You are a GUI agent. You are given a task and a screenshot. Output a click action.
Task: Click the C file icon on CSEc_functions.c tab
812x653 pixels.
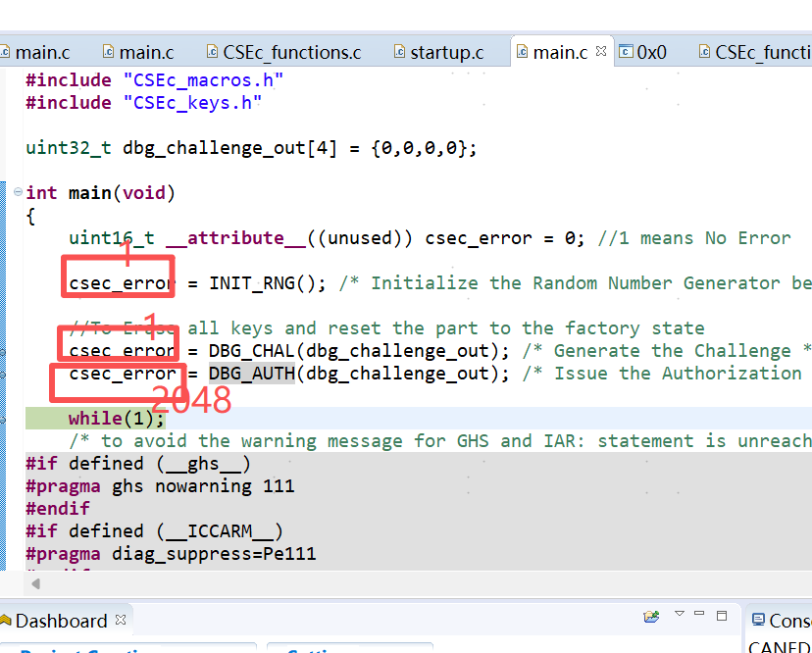(x=212, y=51)
